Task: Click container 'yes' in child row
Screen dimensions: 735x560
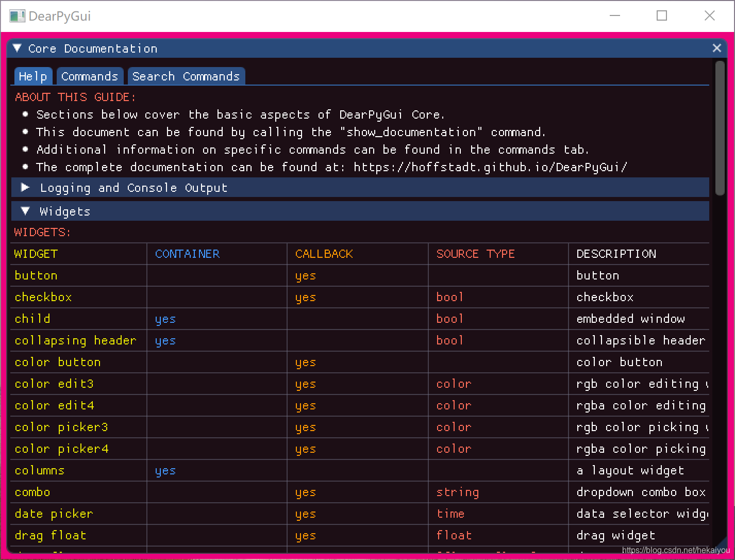Action: click(165, 319)
